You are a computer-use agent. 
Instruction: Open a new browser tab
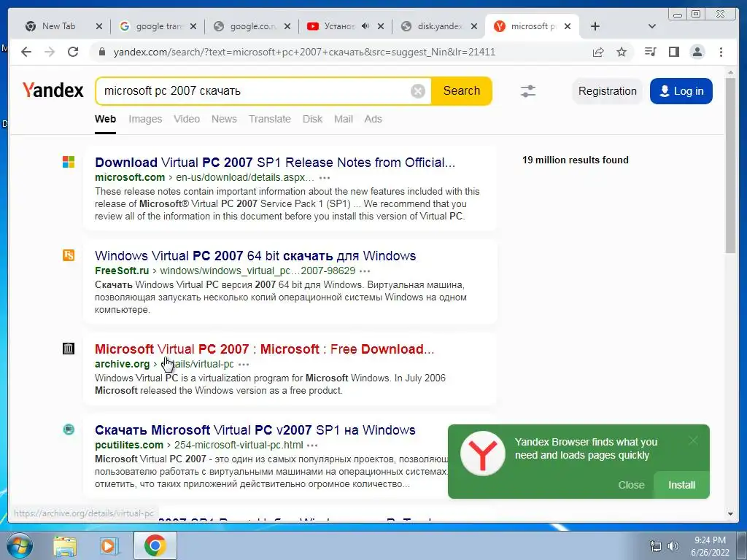(x=595, y=26)
